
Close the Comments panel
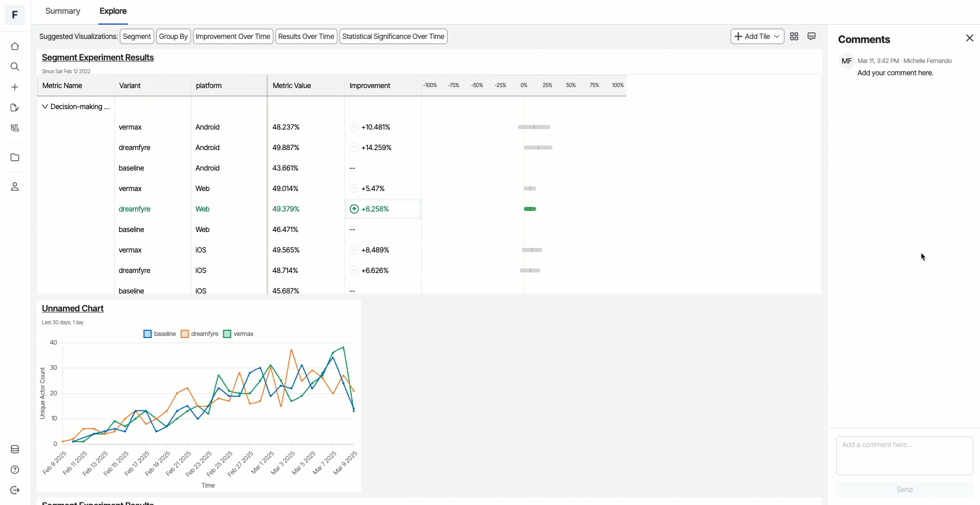[969, 38]
